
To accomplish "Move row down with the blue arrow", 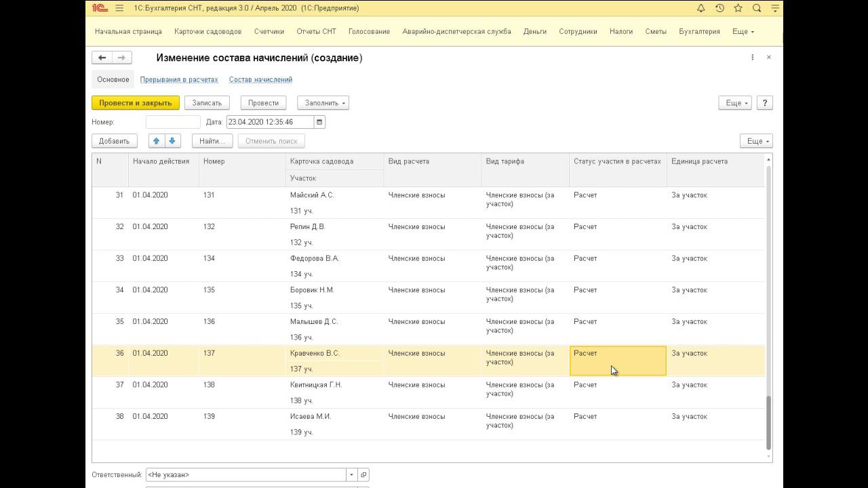I will (172, 141).
